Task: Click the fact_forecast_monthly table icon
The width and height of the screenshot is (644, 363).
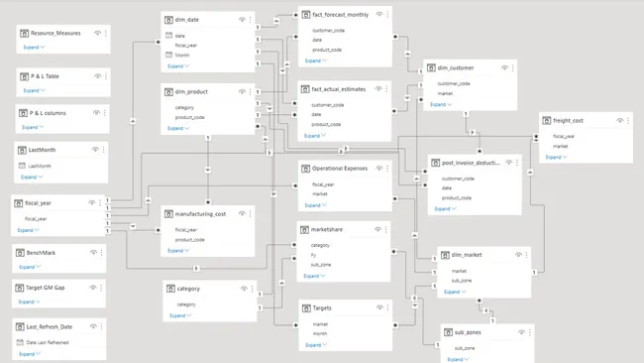Action: (x=306, y=15)
